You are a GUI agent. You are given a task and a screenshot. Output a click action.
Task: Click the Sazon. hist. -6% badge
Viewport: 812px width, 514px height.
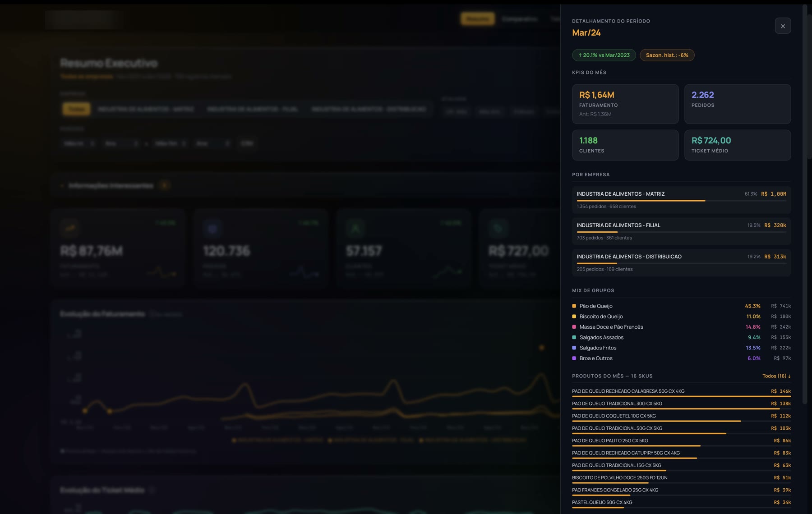tap(667, 55)
